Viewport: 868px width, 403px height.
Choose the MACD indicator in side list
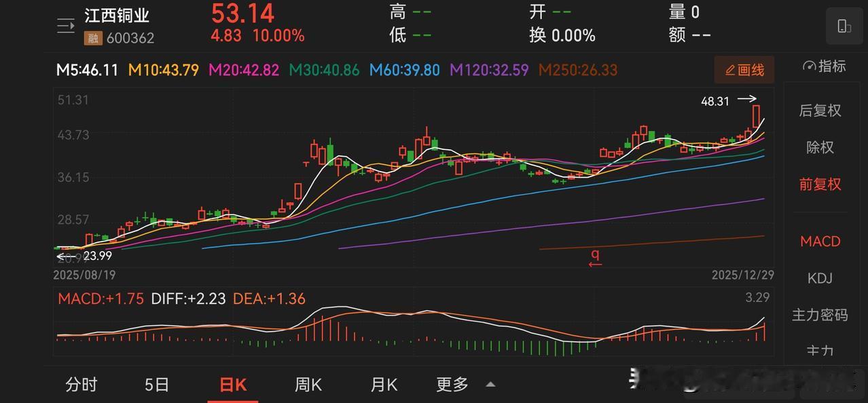coord(820,242)
